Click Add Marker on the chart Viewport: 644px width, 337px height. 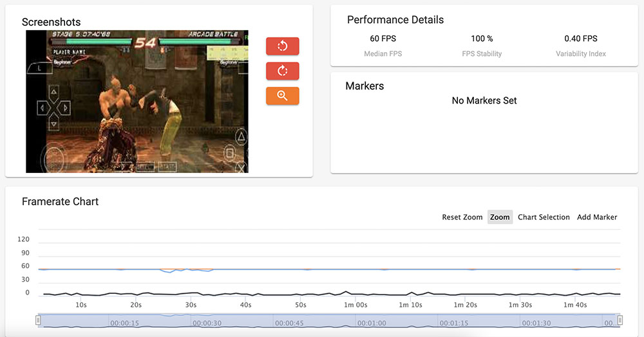coord(597,217)
